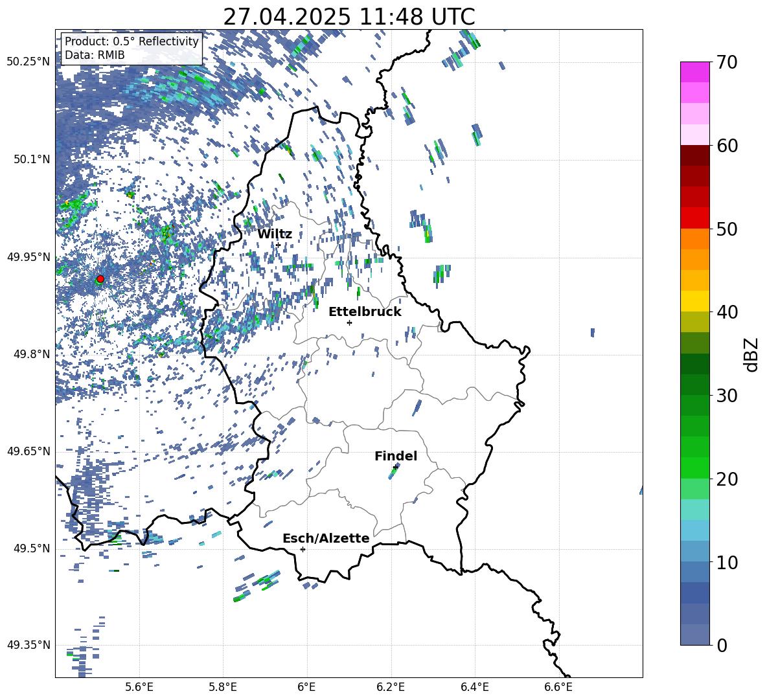The image size is (767, 700).
Task: Click the 6.2°E longitude label
Action: point(391,687)
